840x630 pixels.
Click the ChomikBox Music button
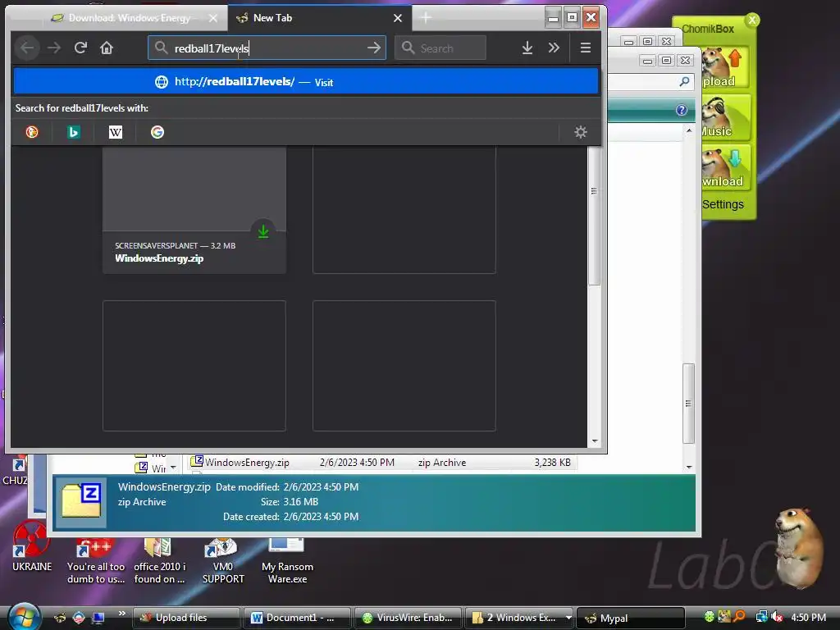click(725, 118)
